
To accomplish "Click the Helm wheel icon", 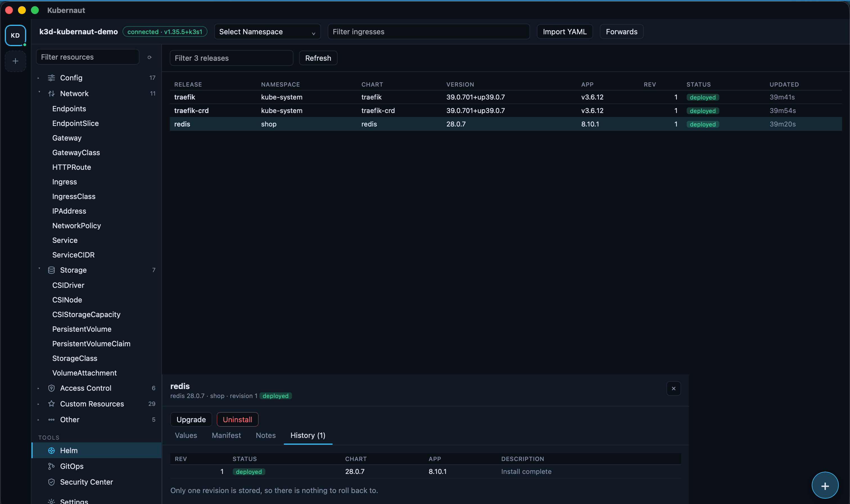I will pos(51,451).
